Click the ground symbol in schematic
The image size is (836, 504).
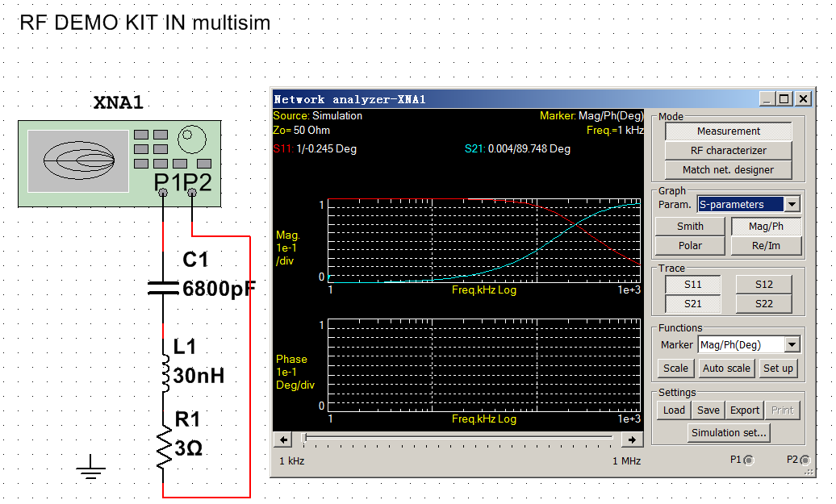(91, 468)
